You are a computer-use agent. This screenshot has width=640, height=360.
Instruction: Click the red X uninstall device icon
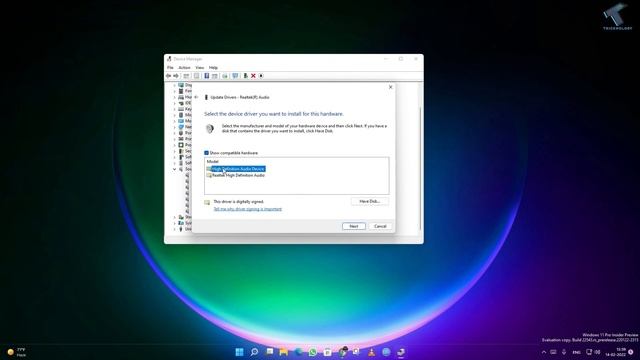coord(253,76)
